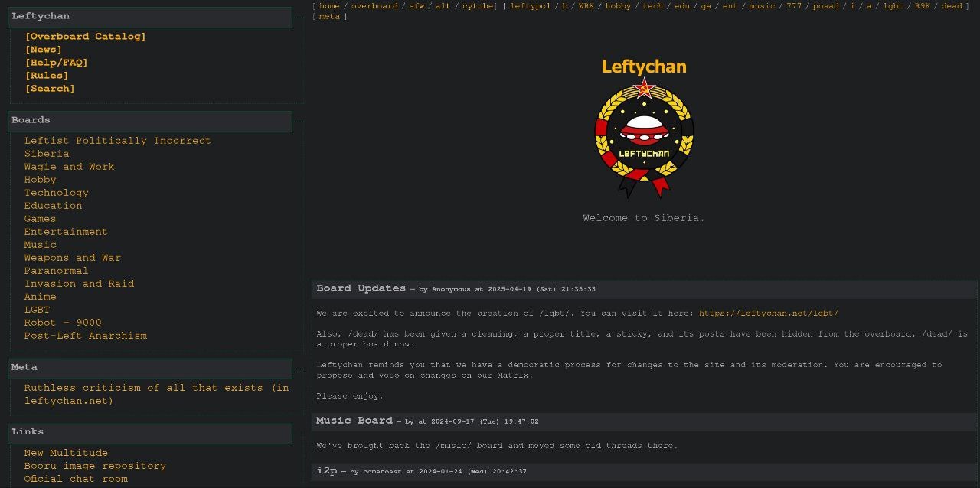
Task: View the News page
Action: [43, 49]
